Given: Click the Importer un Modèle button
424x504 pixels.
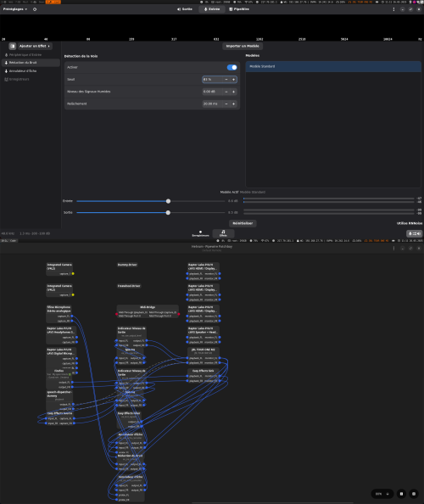Looking at the screenshot, I should [x=243, y=46].
